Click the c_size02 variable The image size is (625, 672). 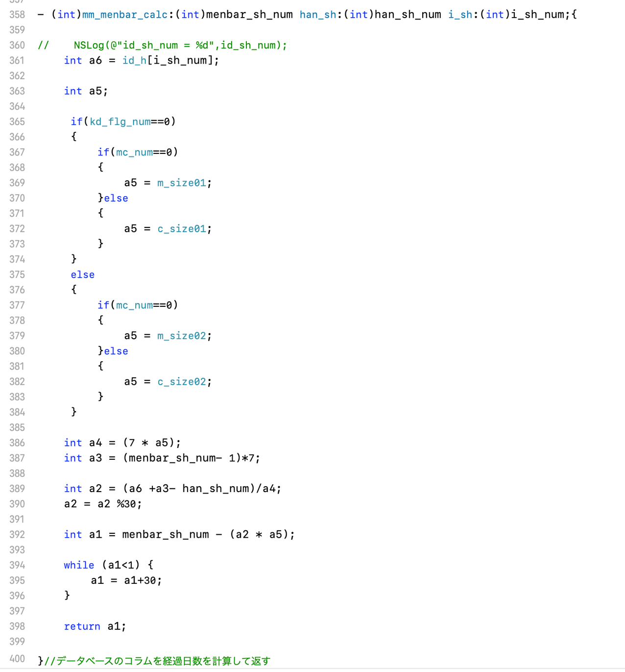coord(181,382)
